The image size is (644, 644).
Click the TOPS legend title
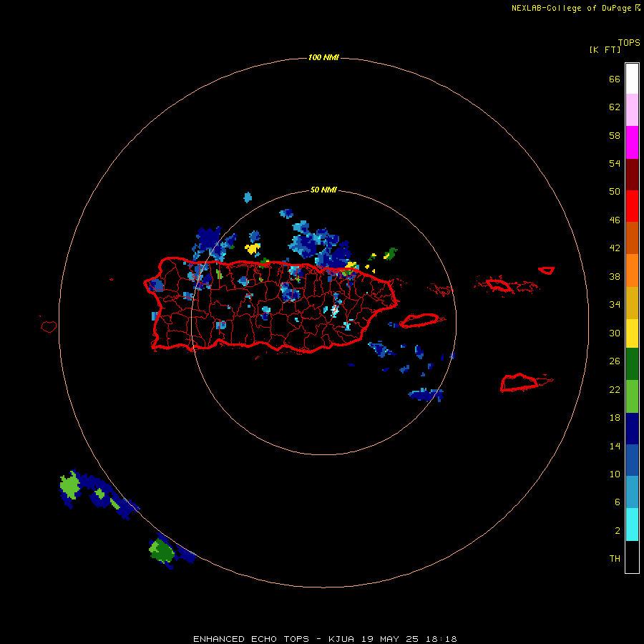[x=629, y=43]
